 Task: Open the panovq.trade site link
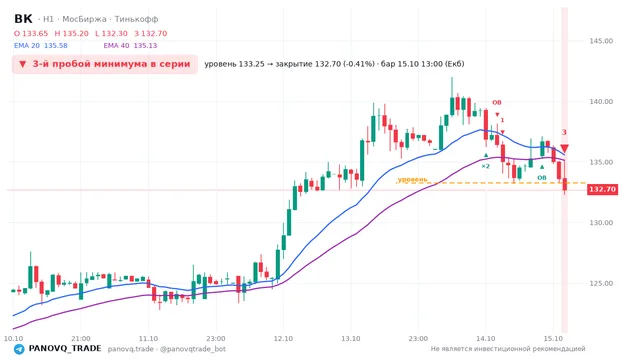pyautogui.click(x=131, y=349)
